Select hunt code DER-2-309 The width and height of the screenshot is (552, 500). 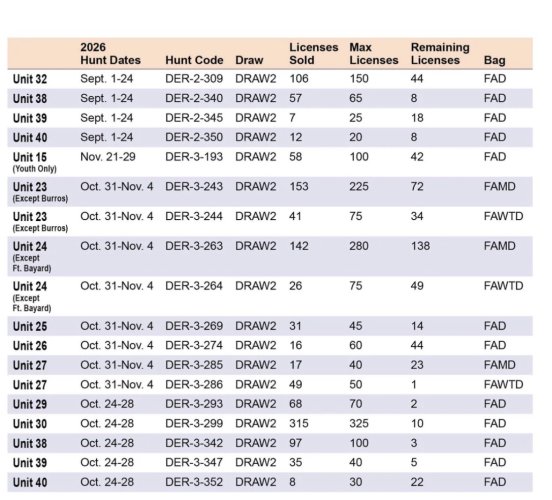pyautogui.click(x=194, y=79)
